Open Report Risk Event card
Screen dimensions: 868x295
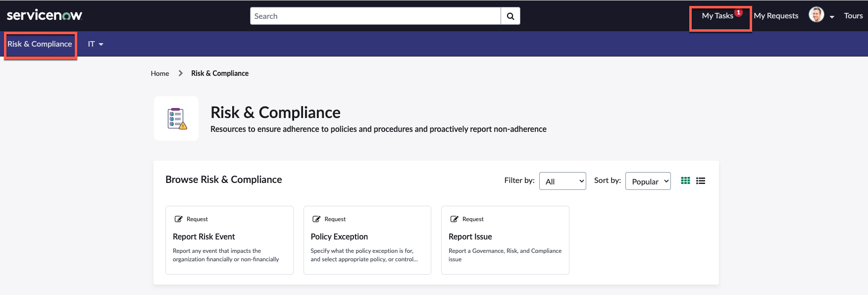pos(229,240)
